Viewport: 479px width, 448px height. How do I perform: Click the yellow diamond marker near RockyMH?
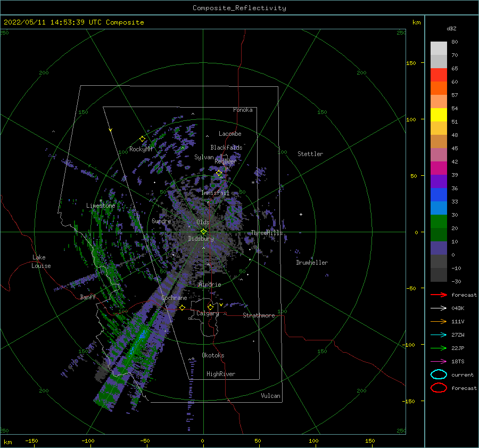point(142,139)
